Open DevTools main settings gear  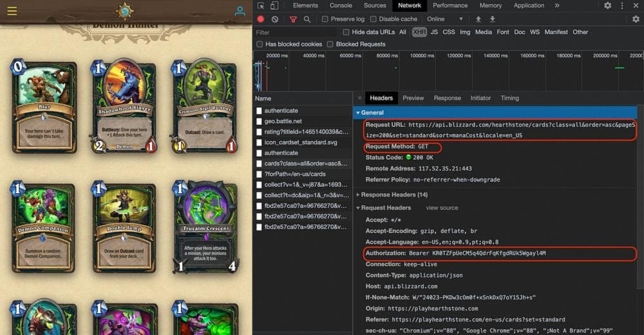click(607, 5)
